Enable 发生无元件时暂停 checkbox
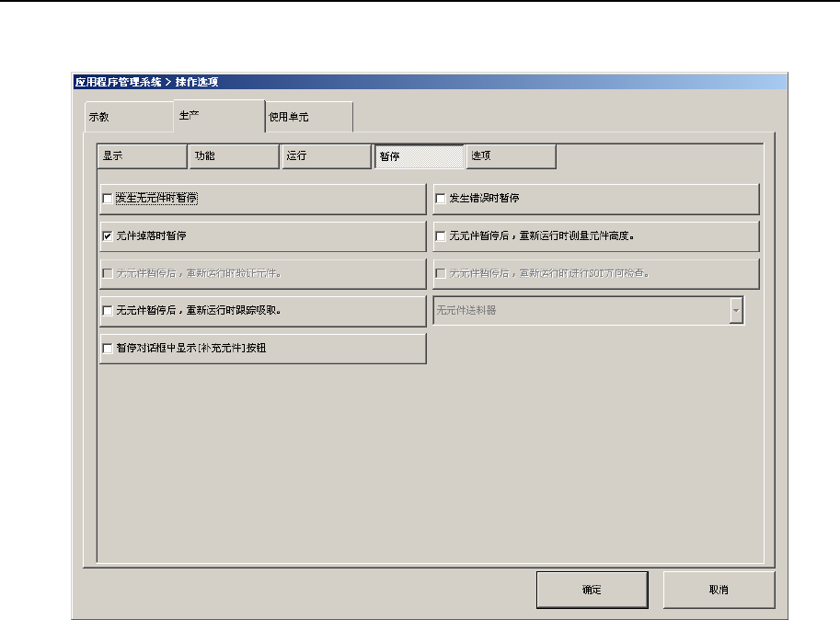Screen dimensions: 840x620 [107, 199]
